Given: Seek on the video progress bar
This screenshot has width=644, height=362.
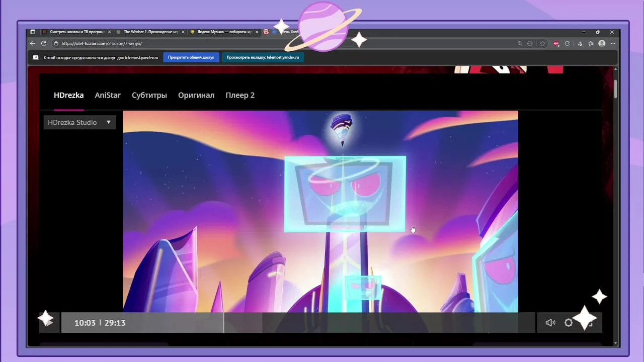Looking at the screenshot, I should (x=298, y=323).
